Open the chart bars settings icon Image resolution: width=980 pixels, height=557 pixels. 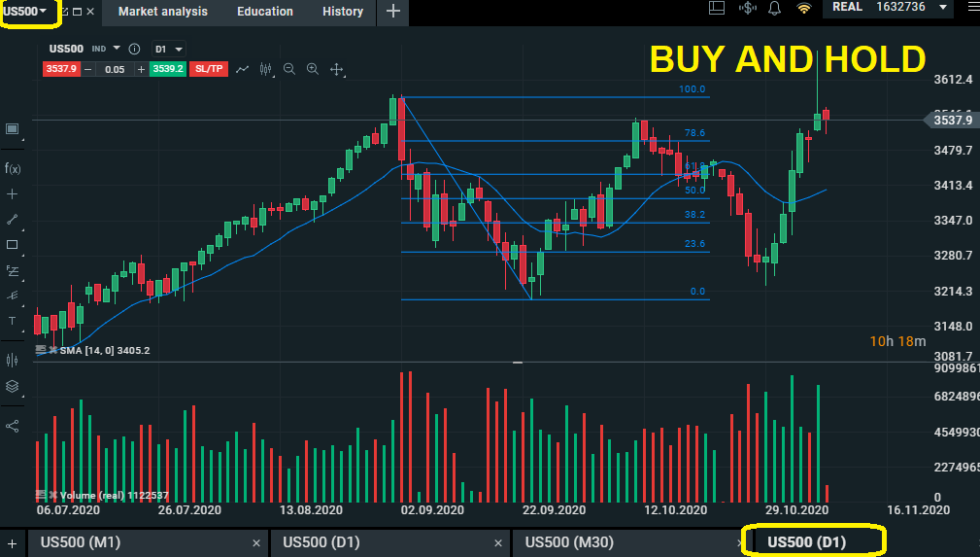point(12,360)
